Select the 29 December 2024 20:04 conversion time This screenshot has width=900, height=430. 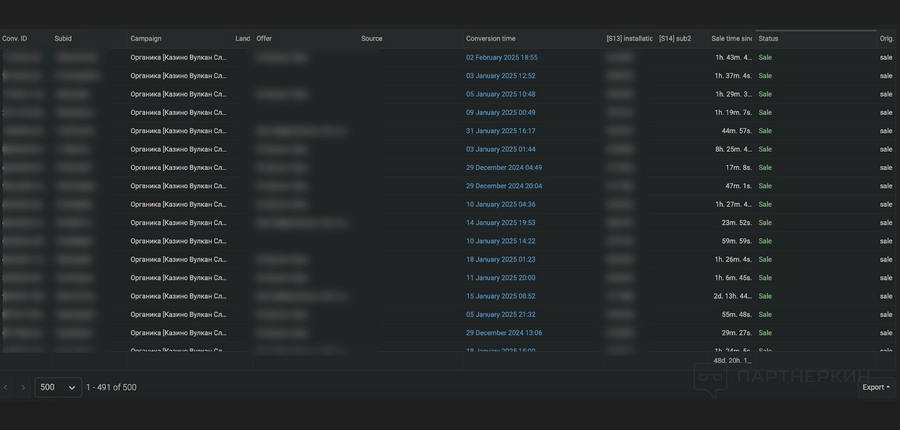(504, 186)
